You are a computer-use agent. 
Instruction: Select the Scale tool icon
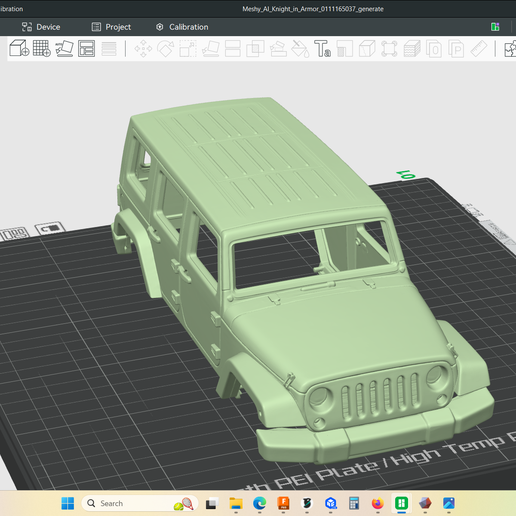(188, 49)
